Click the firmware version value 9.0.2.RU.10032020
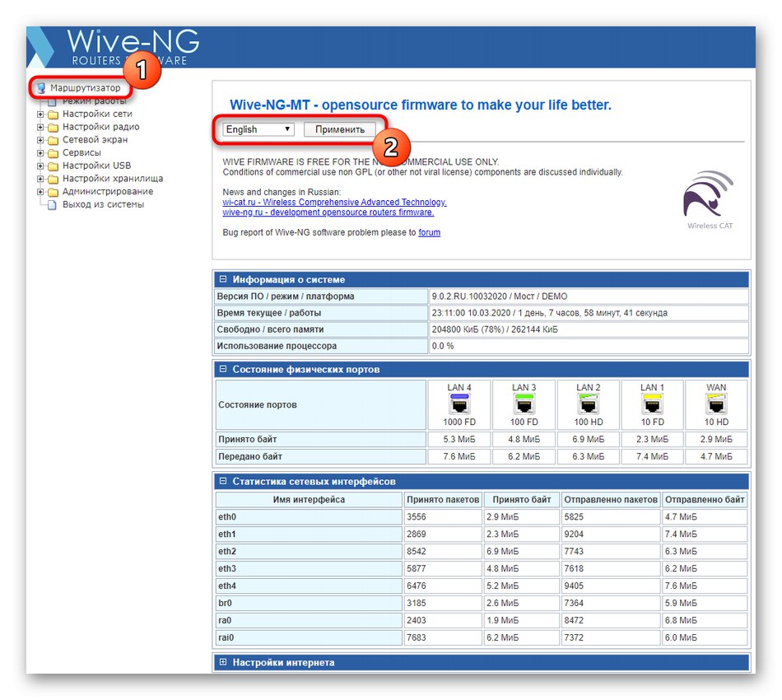Viewport: 782px width, 700px height. [x=469, y=296]
